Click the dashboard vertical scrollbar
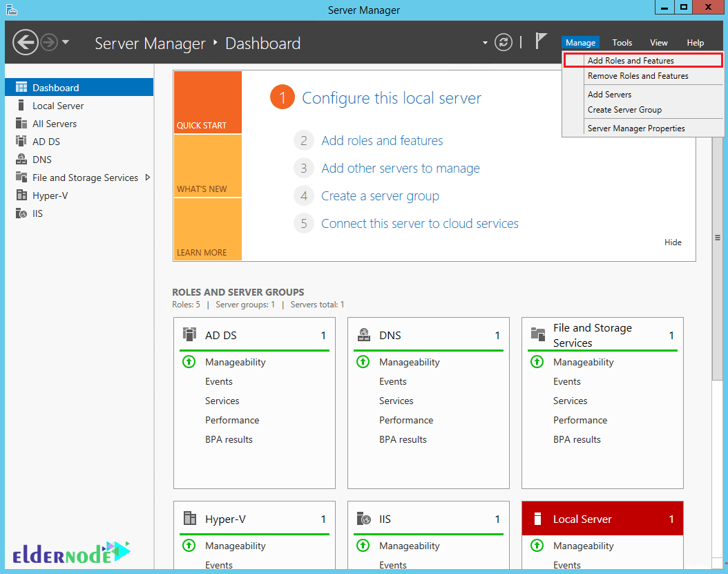 (718, 238)
